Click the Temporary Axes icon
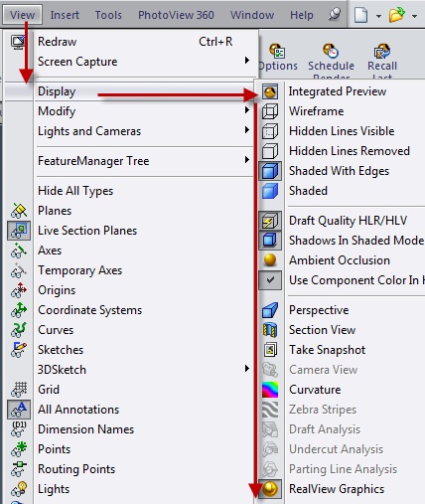Viewport: 425px width, 504px height. (x=19, y=270)
